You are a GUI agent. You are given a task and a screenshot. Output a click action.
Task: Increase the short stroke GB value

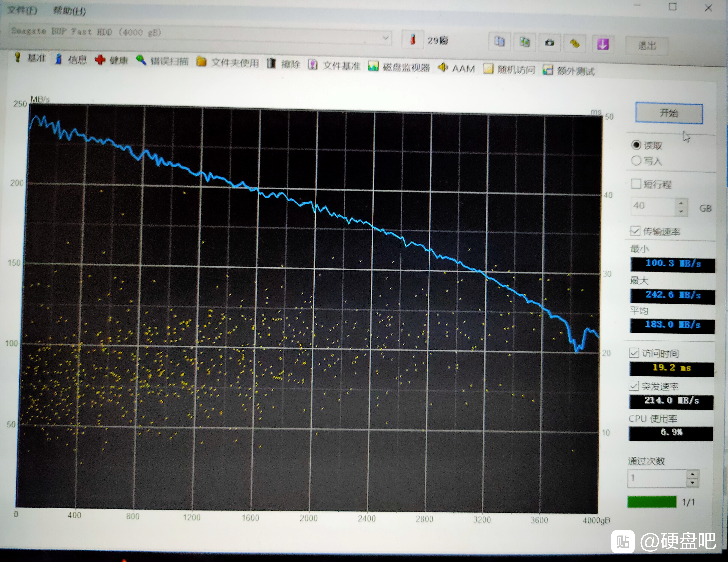coord(681,203)
